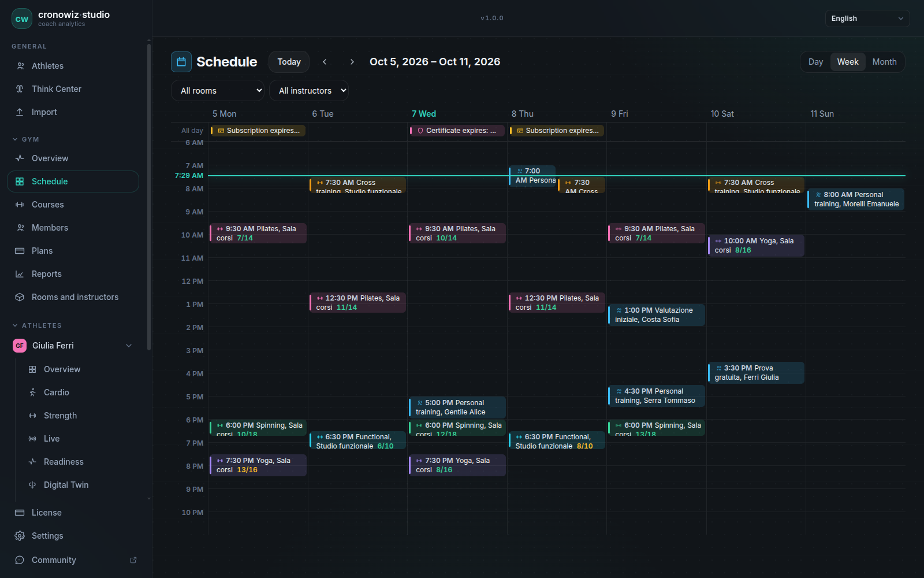The width and height of the screenshot is (924, 578).
Task: Click the Cardio running figure icon
Action: (x=32, y=392)
